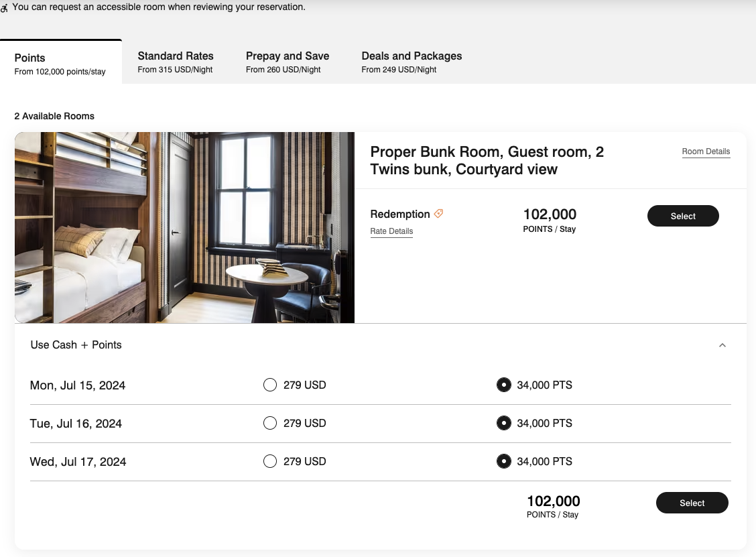Click the Wed, Jul 17, 2024 date
Image resolution: width=756 pixels, height=557 pixels.
tap(78, 462)
